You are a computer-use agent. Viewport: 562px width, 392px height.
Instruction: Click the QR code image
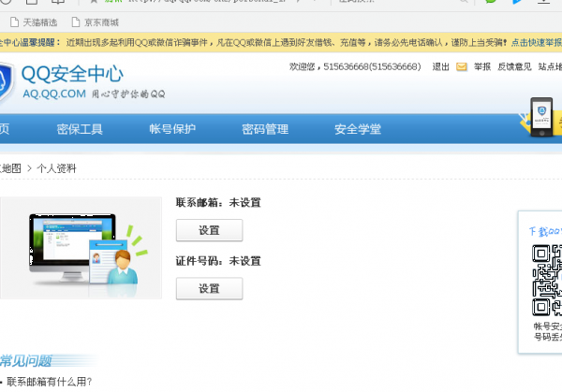(547, 280)
